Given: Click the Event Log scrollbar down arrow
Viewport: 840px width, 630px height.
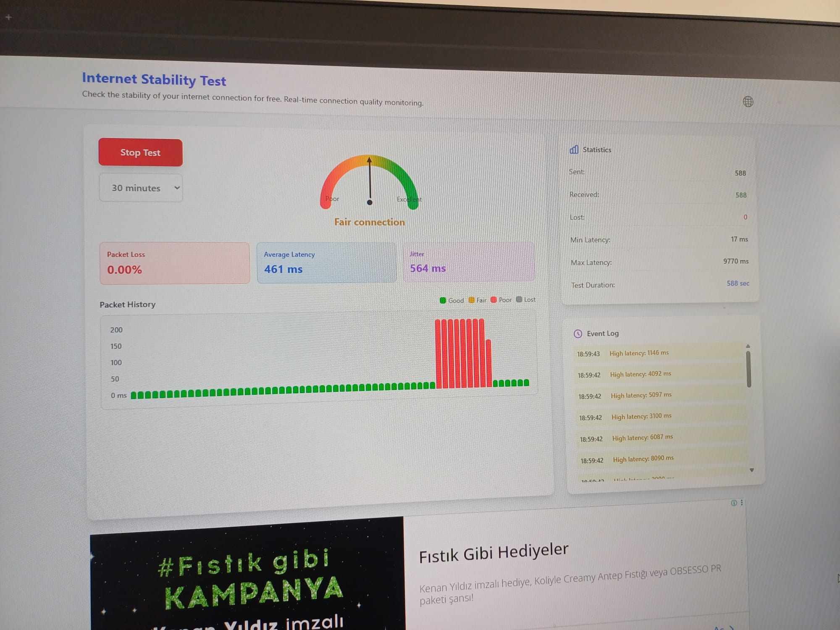Looking at the screenshot, I should (x=752, y=470).
